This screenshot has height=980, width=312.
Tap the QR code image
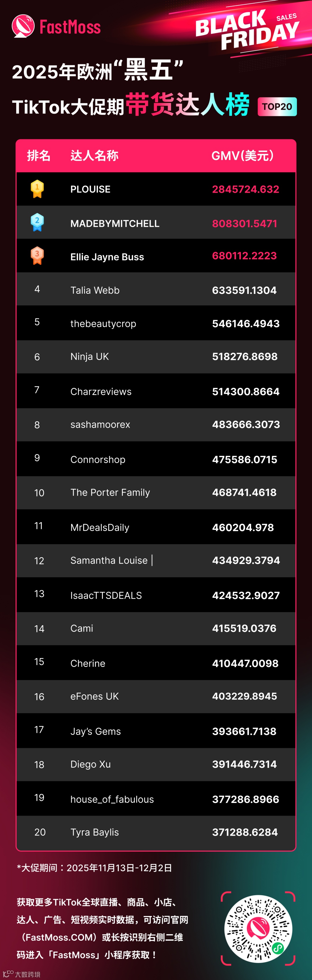(258, 929)
